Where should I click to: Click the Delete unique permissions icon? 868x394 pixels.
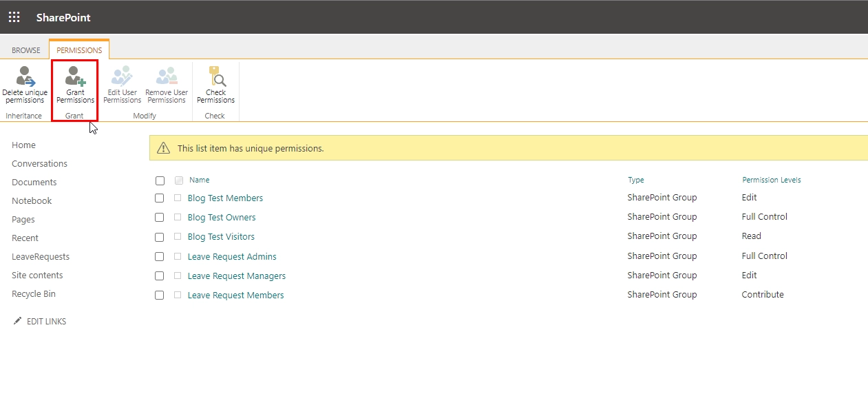click(x=25, y=76)
